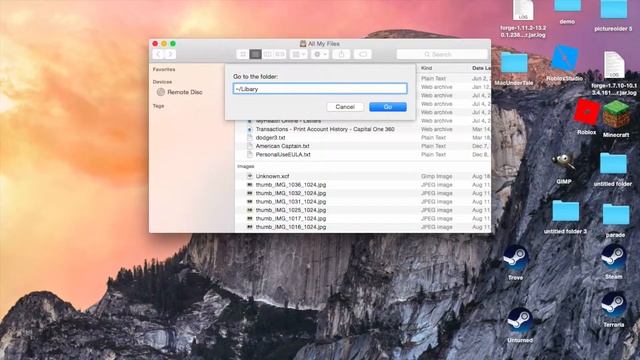Cancel the Go to the folder dialog
The image size is (640, 360).
tap(345, 107)
